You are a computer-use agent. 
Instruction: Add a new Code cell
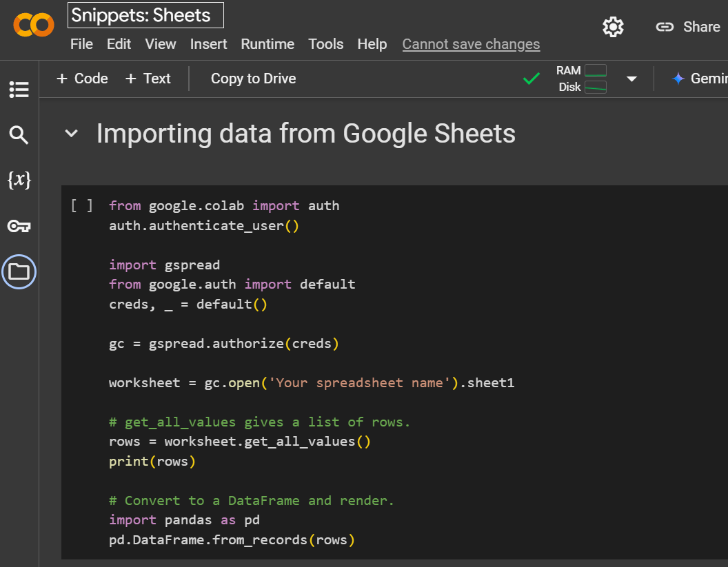82,79
